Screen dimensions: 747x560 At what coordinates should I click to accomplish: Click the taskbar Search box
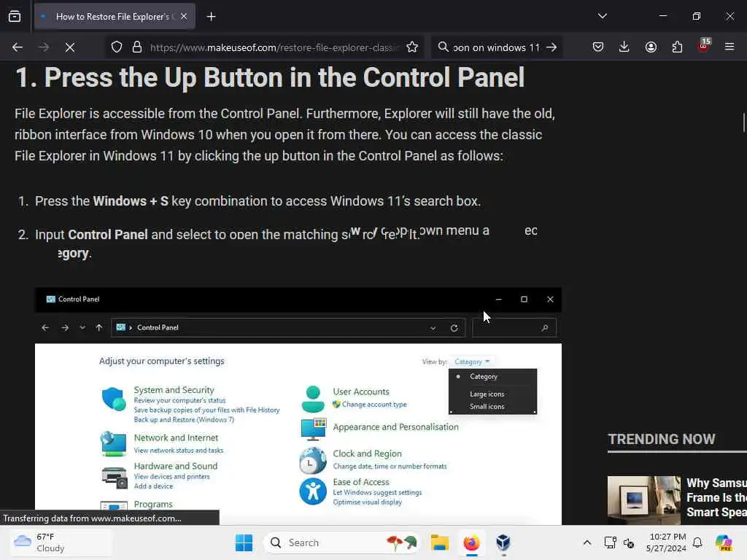click(342, 542)
